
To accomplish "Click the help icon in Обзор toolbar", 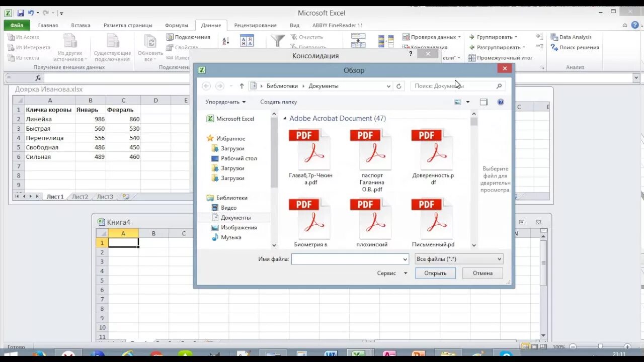I will (x=501, y=102).
